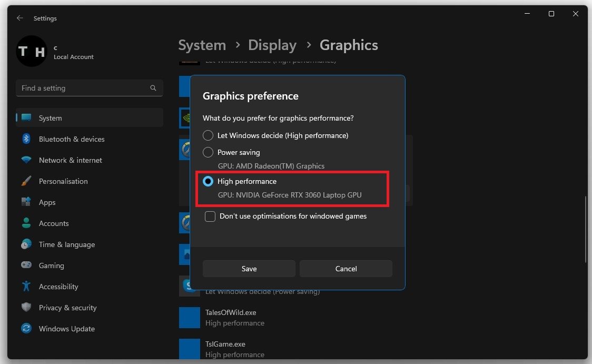This screenshot has height=364, width=592.
Task: Cancel the Graphics preference dialog
Action: tap(346, 269)
